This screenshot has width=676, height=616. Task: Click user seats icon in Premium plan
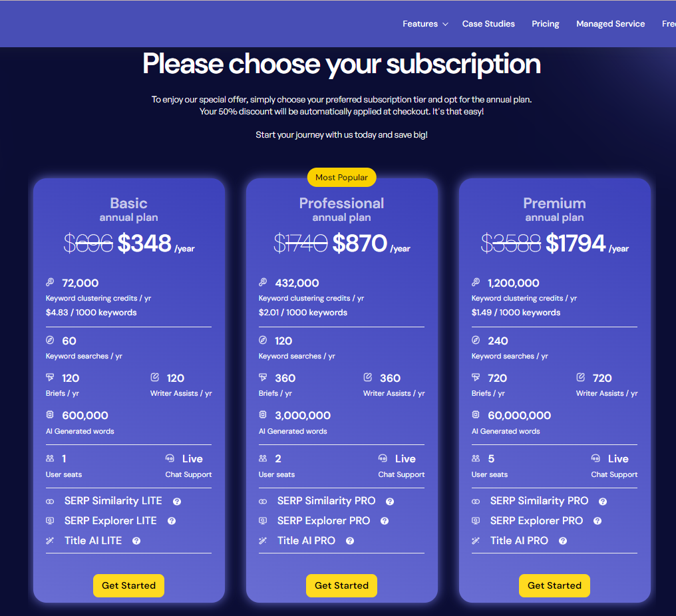tap(476, 458)
